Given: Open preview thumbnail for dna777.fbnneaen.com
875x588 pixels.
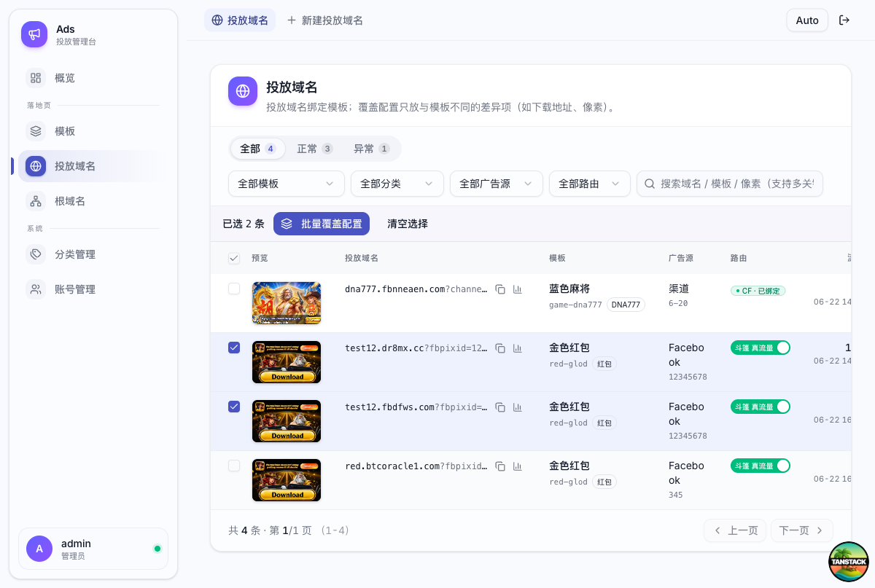Looking at the screenshot, I should pos(287,303).
